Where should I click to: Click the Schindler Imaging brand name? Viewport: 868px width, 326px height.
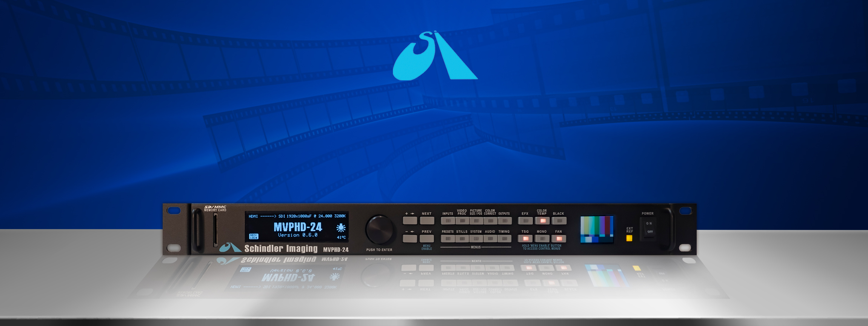coord(281,248)
